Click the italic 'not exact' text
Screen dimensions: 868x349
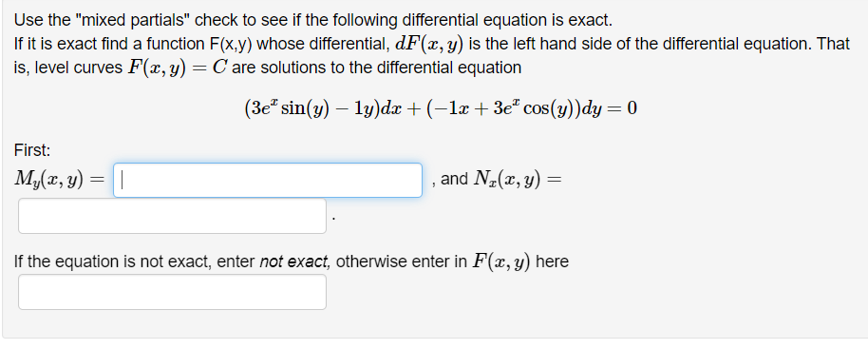pyautogui.click(x=295, y=261)
